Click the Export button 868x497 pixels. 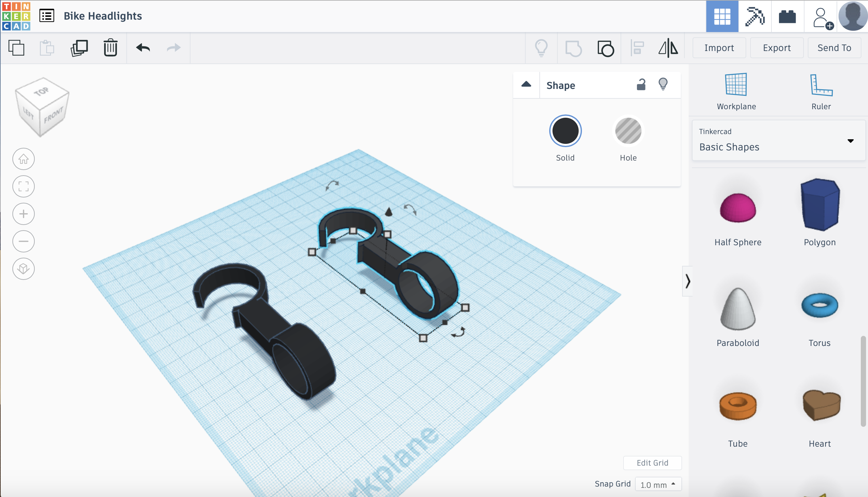click(x=776, y=48)
